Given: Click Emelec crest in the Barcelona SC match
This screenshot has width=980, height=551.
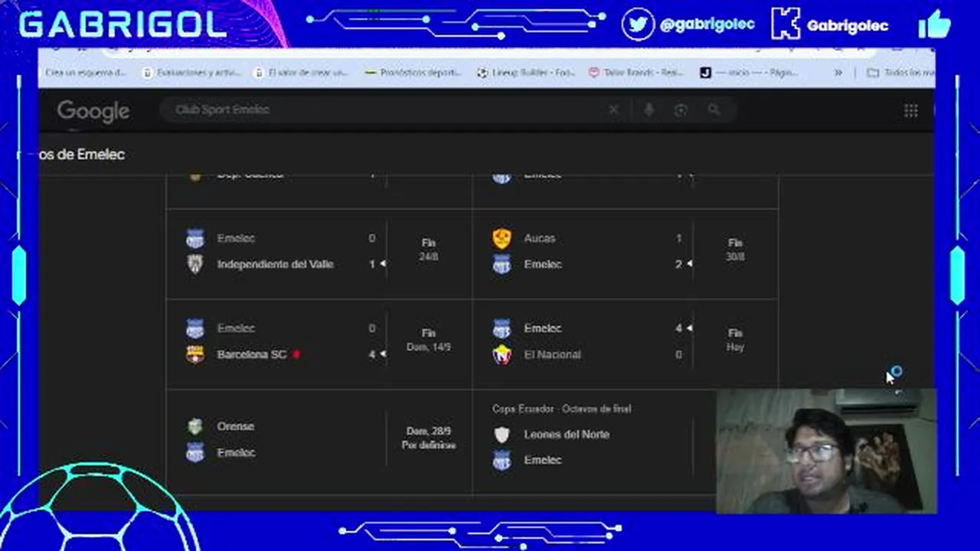Looking at the screenshot, I should tap(195, 329).
